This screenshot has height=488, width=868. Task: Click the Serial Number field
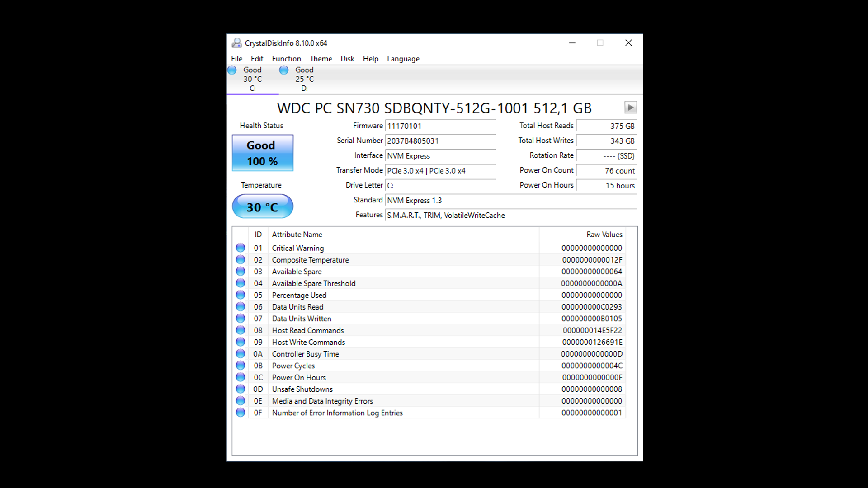[x=440, y=141]
